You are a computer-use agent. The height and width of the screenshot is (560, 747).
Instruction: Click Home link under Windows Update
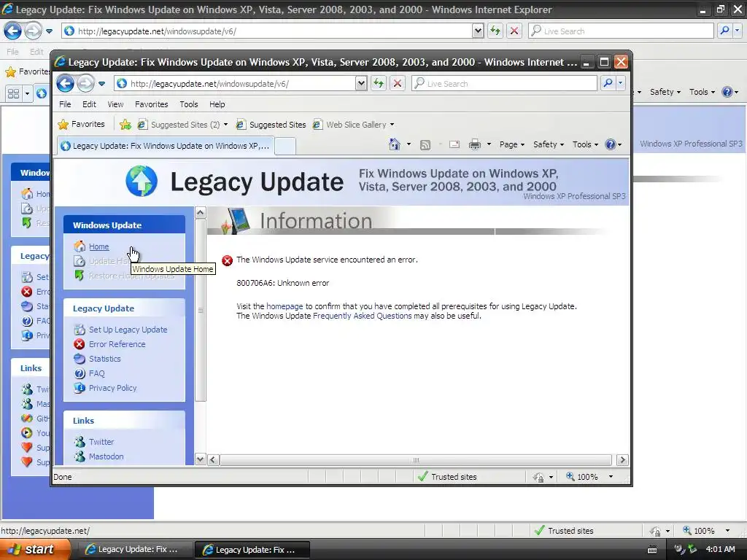(x=99, y=246)
